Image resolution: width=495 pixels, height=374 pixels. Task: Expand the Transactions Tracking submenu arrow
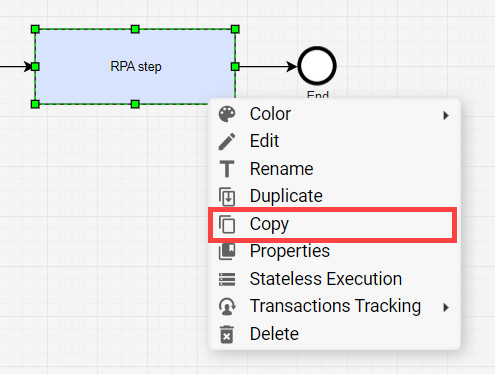click(446, 307)
